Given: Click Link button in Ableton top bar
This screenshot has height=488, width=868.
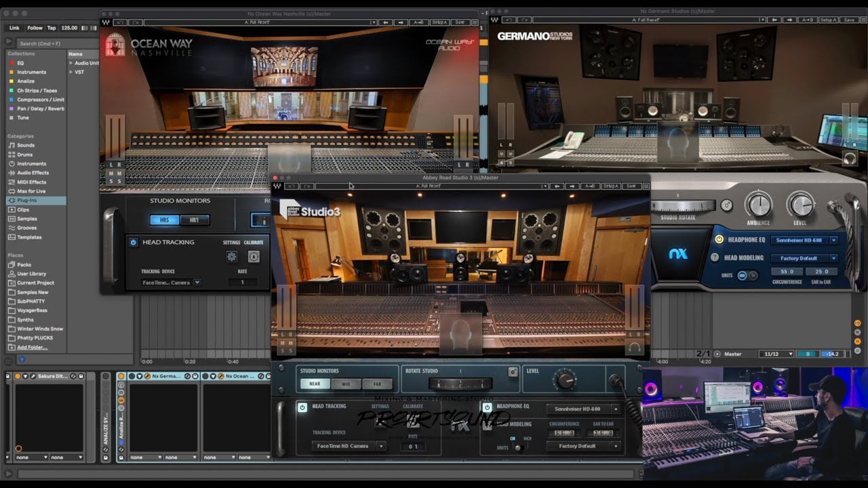Looking at the screenshot, I should [14, 28].
